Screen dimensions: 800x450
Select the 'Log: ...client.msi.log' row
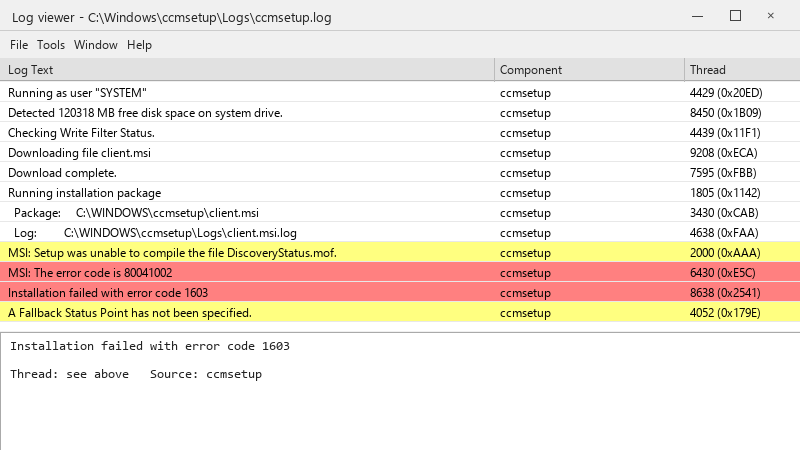400,233
